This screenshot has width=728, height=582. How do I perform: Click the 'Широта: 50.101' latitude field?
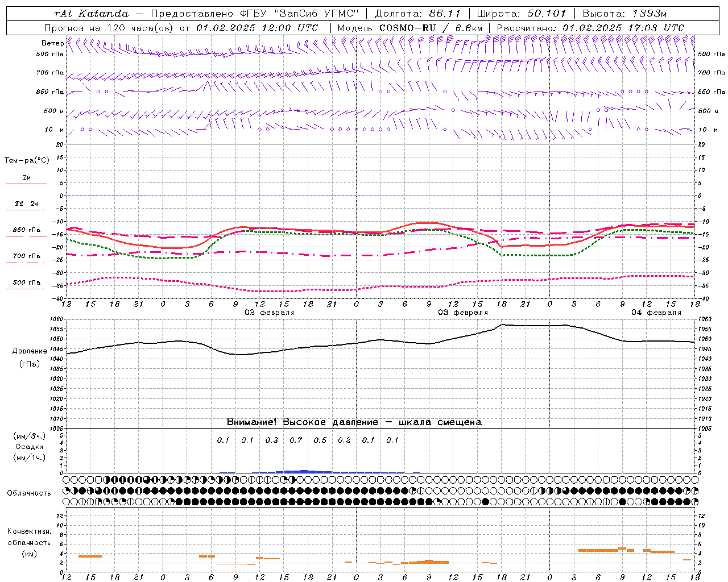point(522,14)
